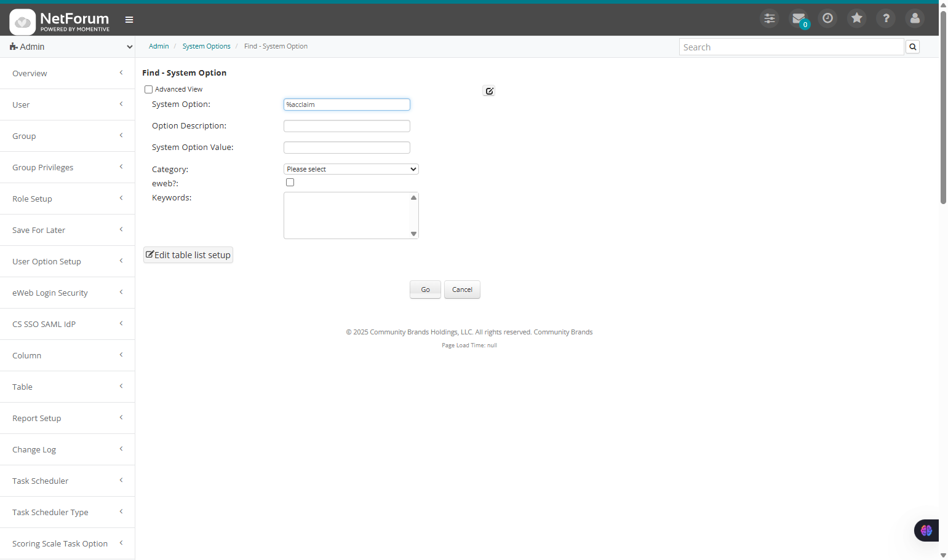This screenshot has width=948, height=560.
Task: Click the Go button
Action: [x=425, y=290]
